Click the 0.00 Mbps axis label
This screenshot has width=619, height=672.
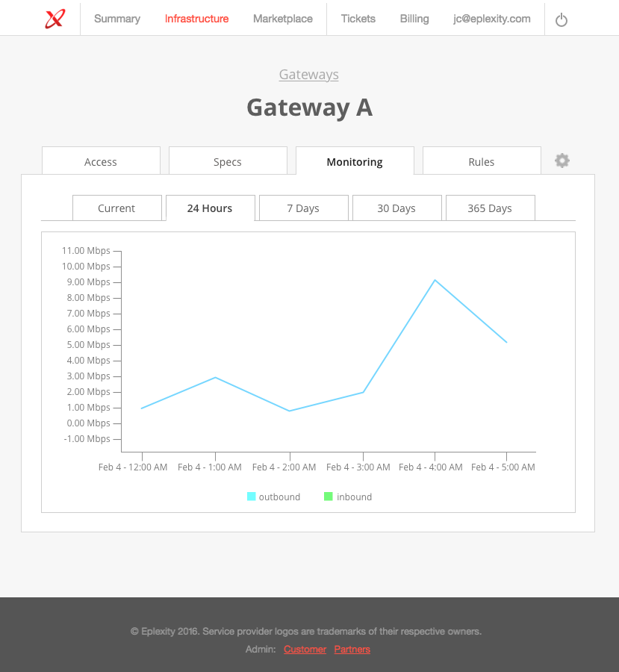click(x=88, y=423)
